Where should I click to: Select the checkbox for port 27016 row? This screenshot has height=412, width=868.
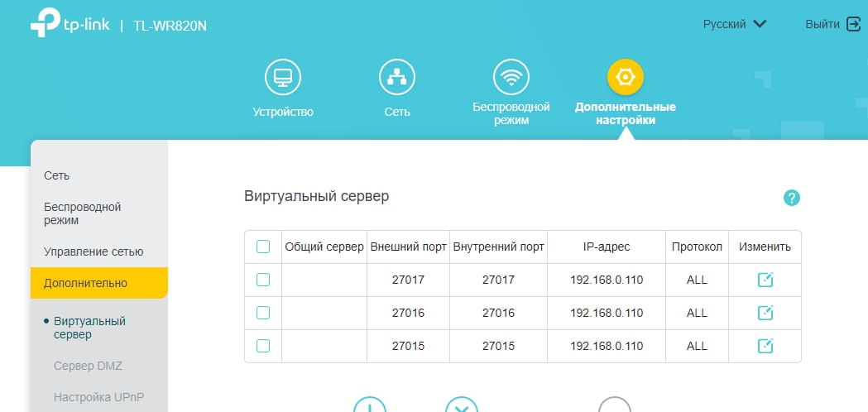[x=263, y=313]
